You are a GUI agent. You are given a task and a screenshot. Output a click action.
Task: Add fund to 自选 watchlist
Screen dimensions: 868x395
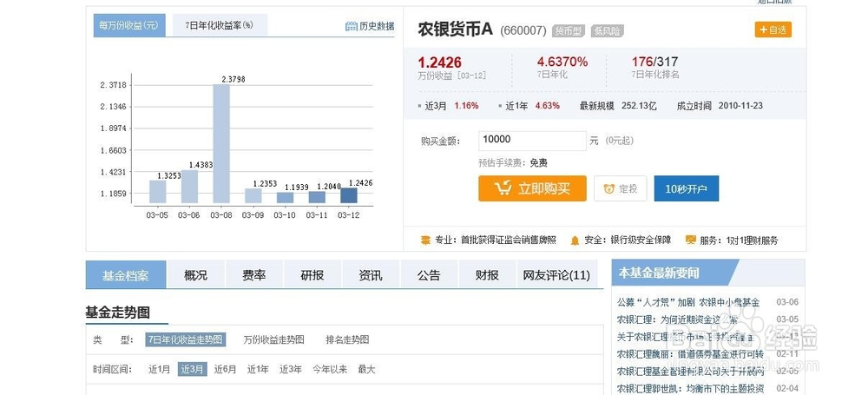773,30
